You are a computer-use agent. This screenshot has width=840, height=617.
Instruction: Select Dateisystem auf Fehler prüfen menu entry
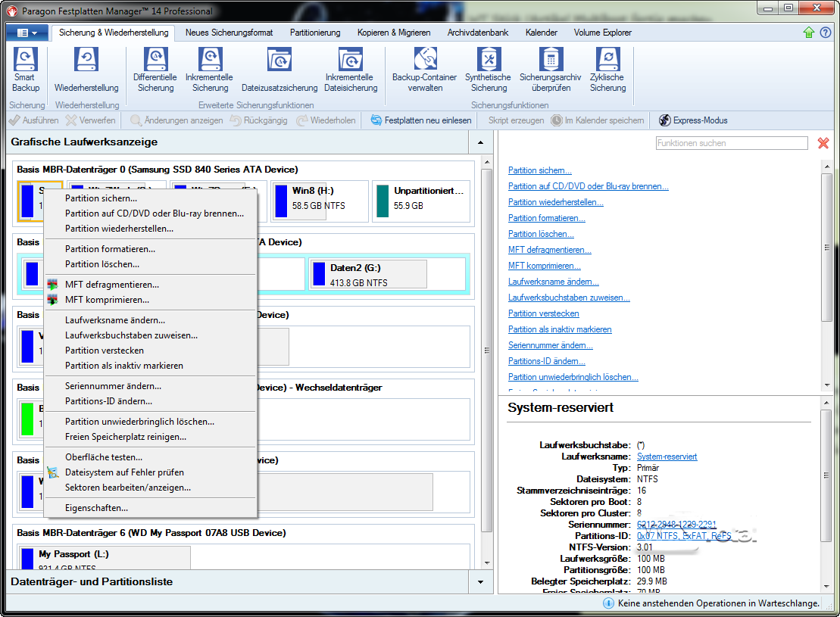click(x=124, y=472)
